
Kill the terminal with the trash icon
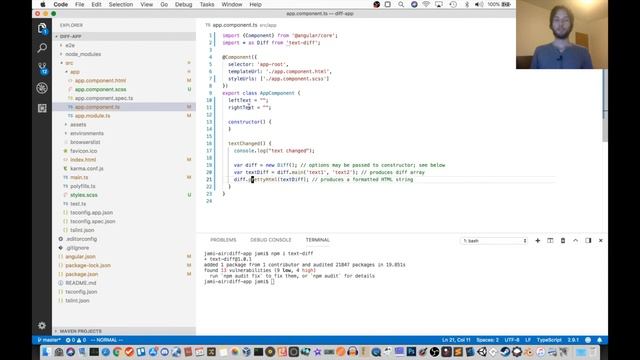click(x=563, y=240)
